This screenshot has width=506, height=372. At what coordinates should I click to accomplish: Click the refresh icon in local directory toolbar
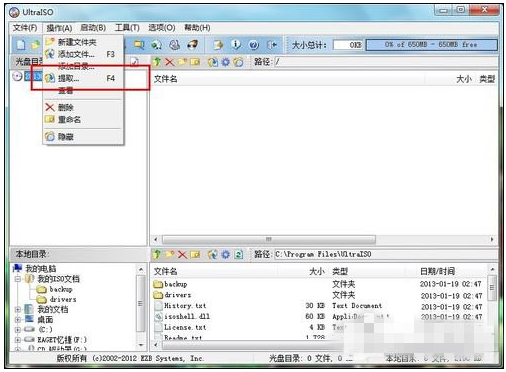pos(238,255)
